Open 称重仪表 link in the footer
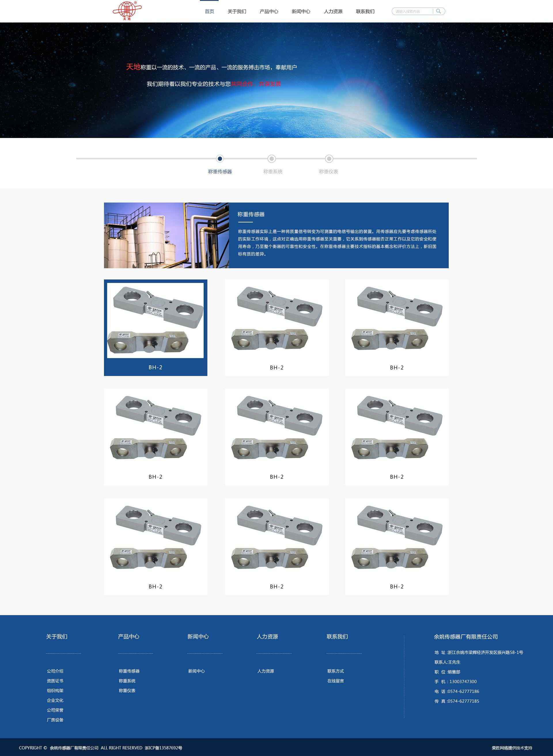 tap(127, 690)
